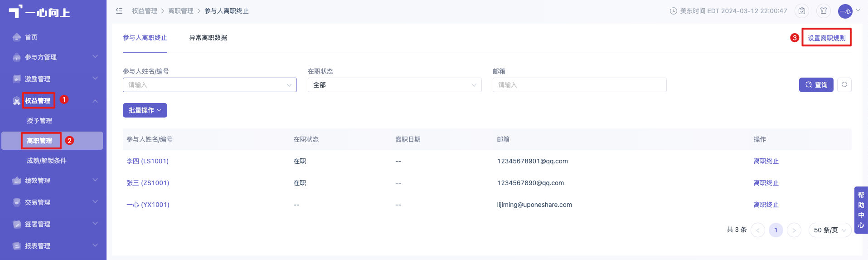Open the task clipboard icon in the header
The width and height of the screenshot is (868, 260).
pyautogui.click(x=802, y=11)
